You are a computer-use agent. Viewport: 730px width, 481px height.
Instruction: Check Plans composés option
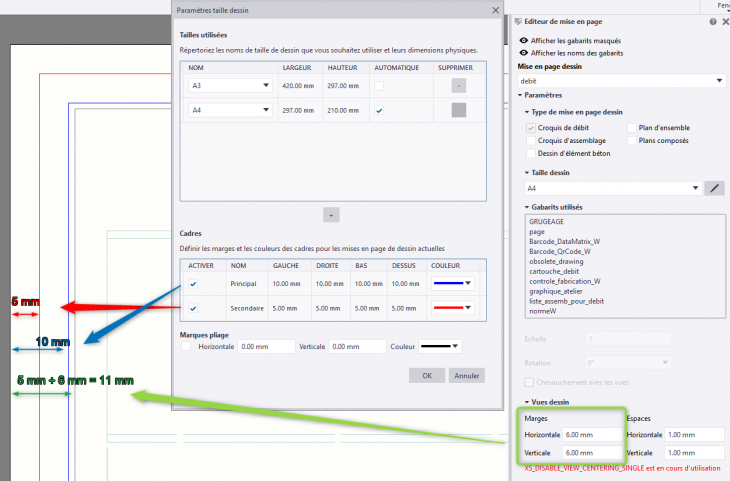(632, 141)
